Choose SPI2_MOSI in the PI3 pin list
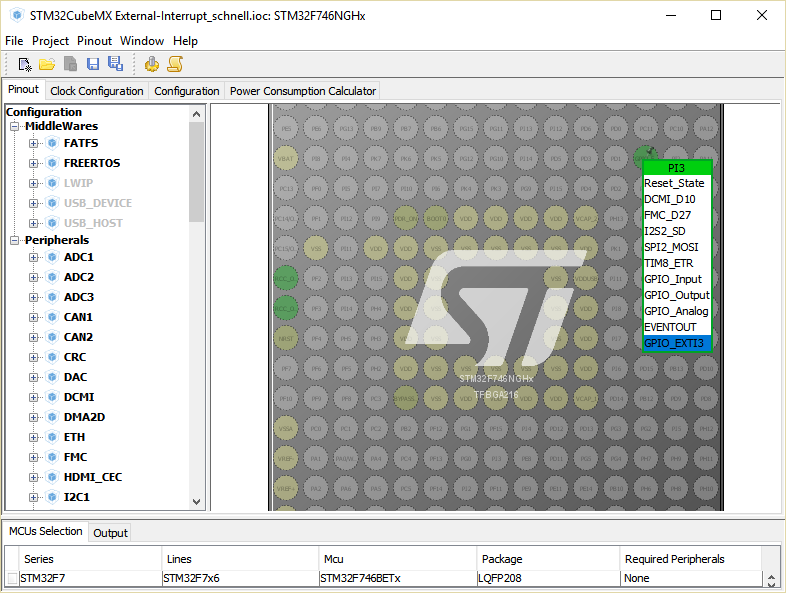The height and width of the screenshot is (593, 786). 677,247
